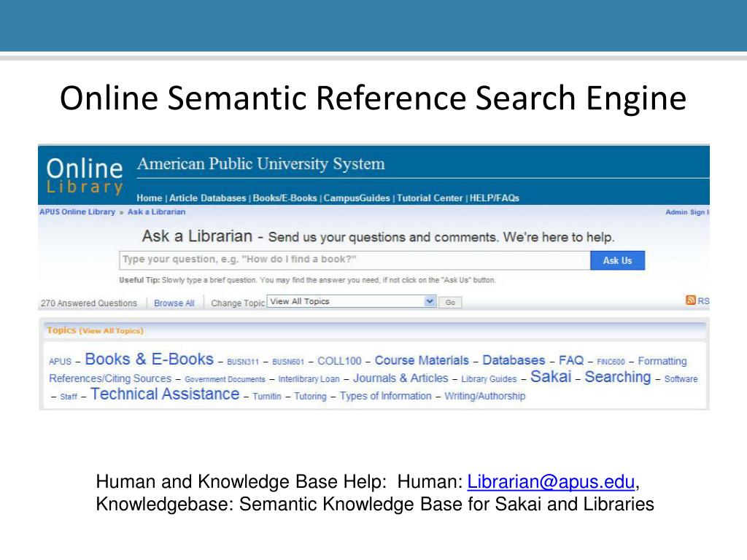Select the Tutoring topic tag
Screen dimensions: 747x560
click(310, 396)
